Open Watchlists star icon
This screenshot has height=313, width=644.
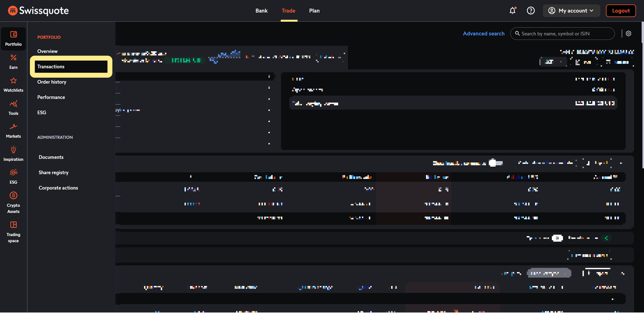13,84
